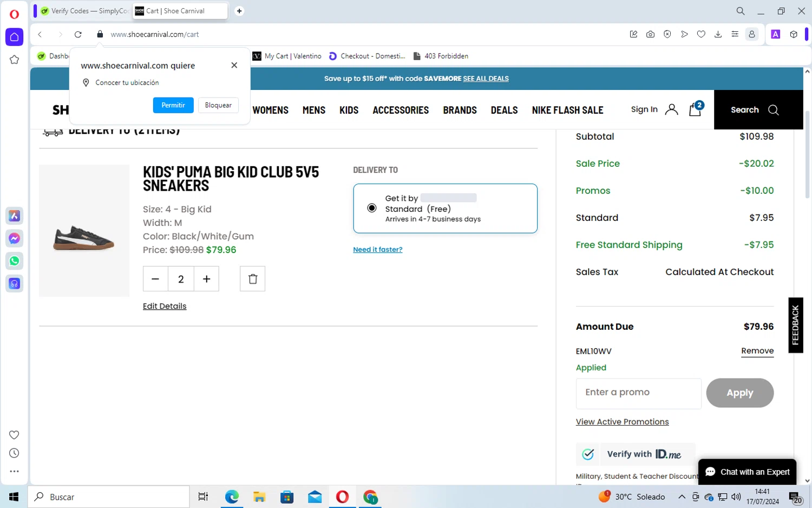The height and width of the screenshot is (508, 812).
Task: Click the Search button
Action: click(x=758, y=109)
